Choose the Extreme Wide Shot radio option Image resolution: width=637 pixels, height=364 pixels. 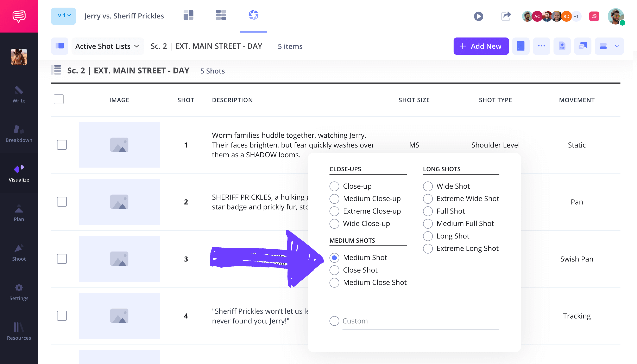(428, 199)
